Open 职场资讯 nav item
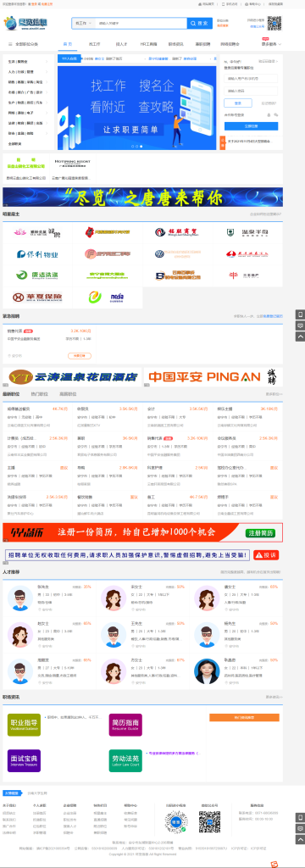This screenshot has height=868, width=305. [x=176, y=44]
